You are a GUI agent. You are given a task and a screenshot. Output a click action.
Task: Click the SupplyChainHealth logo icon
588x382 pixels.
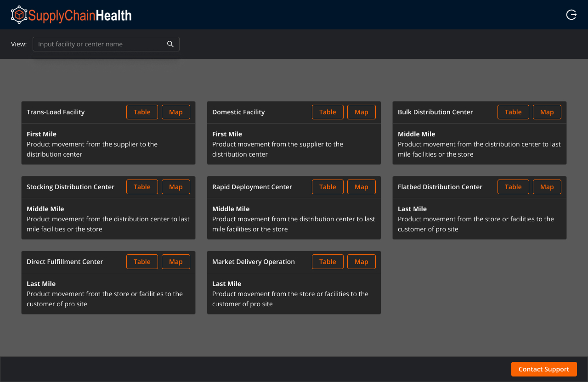[19, 15]
